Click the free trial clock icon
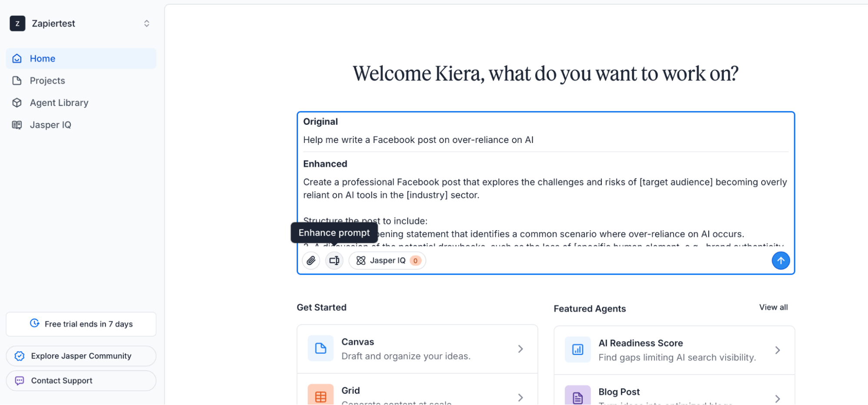This screenshot has height=405, width=868. pos(35,323)
